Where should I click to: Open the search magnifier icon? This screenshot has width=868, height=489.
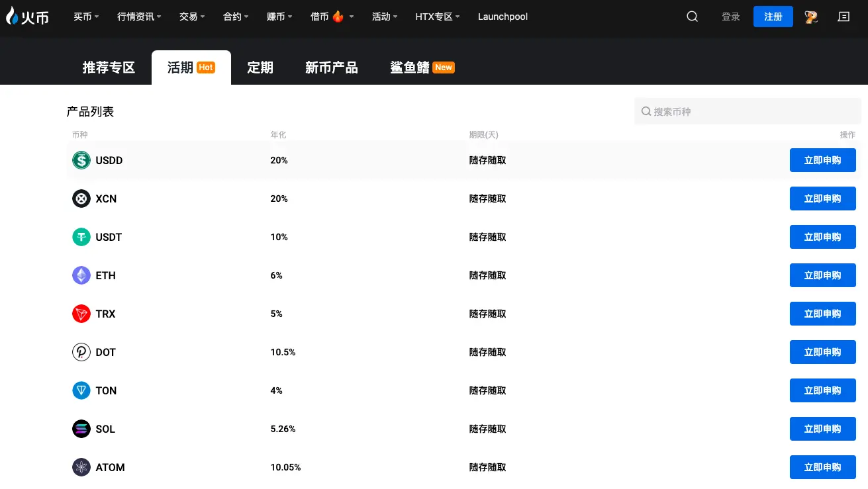692,17
